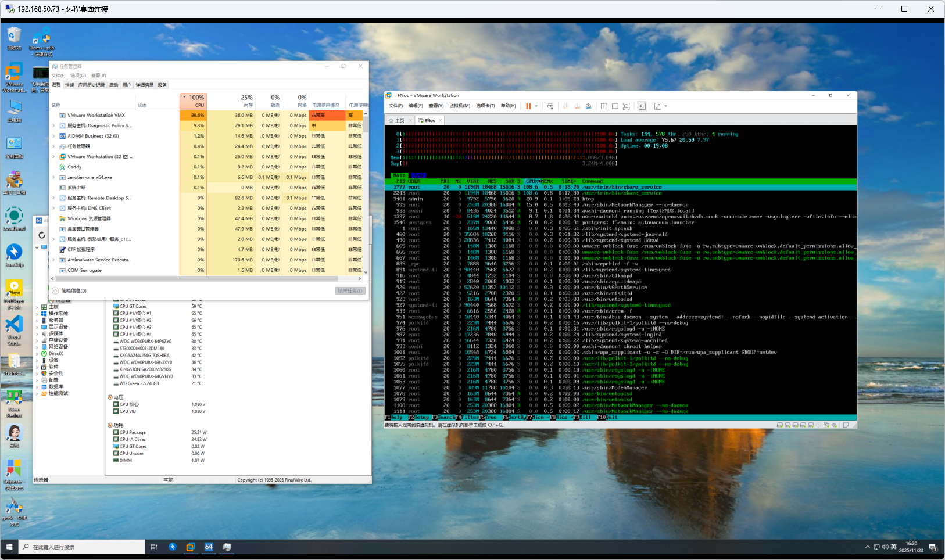Expand the 存储设备 tree node in AIDA64
This screenshot has width=945, height=560.
(x=37, y=340)
